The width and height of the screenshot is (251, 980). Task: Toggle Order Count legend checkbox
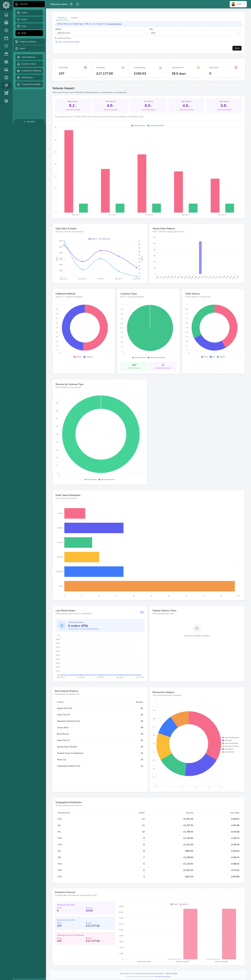pos(100,239)
